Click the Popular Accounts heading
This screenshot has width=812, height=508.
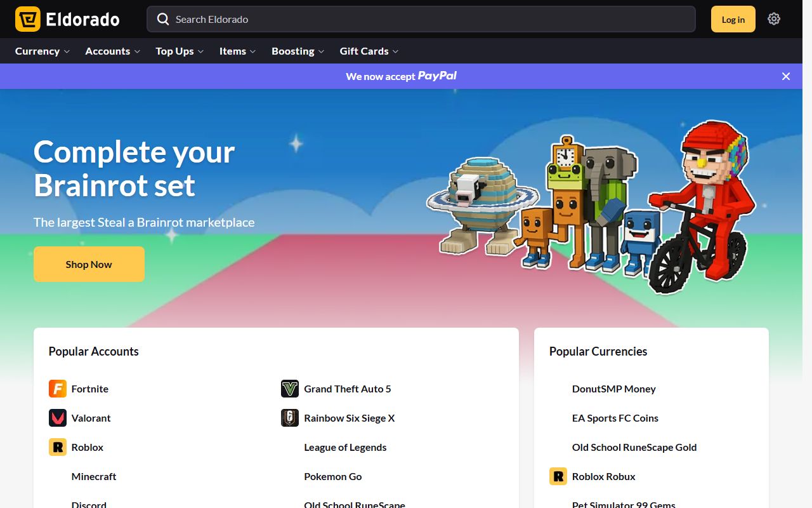pos(94,351)
